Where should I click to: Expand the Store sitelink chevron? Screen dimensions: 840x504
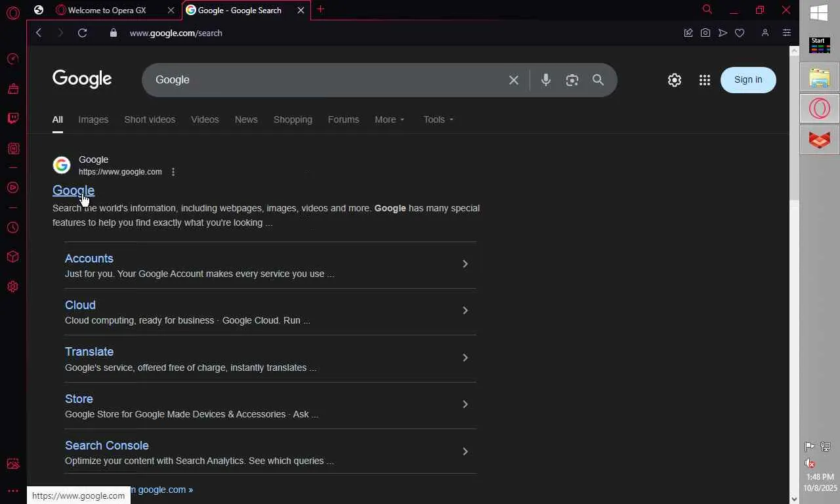[465, 404]
